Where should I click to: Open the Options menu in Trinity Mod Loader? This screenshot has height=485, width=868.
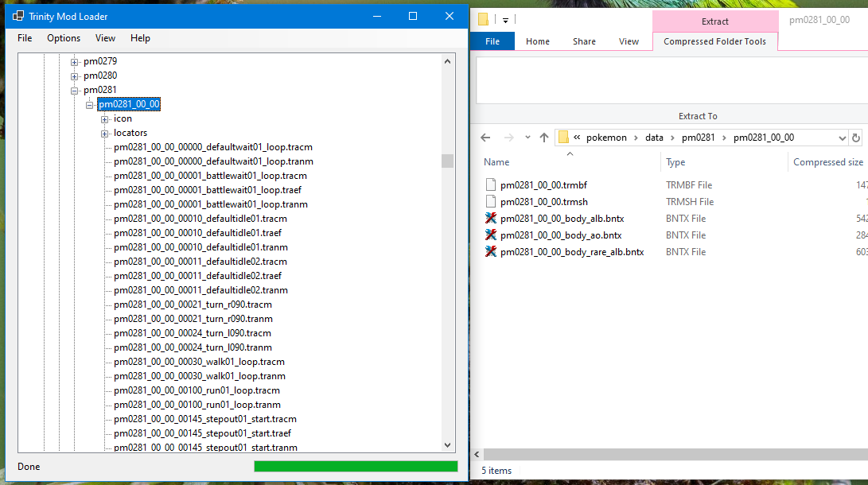pyautogui.click(x=64, y=38)
